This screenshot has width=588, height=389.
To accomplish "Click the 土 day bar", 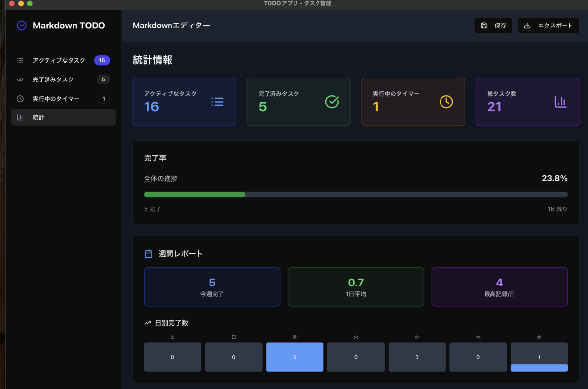I will point(172,357).
